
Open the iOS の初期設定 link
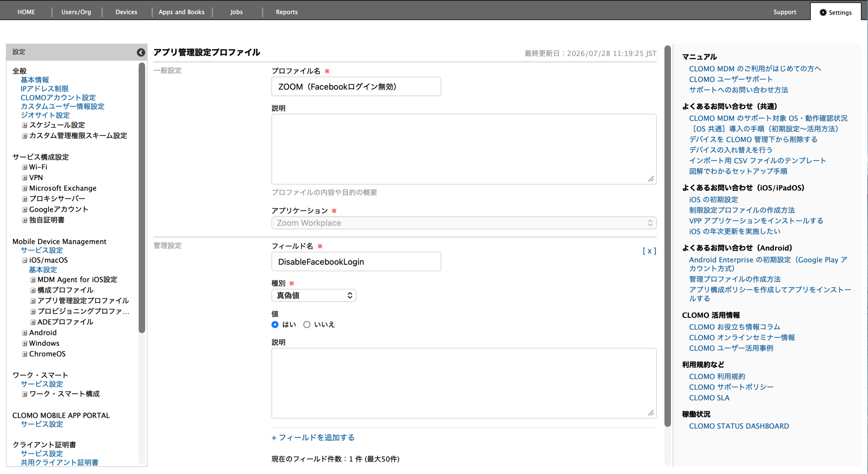click(713, 200)
